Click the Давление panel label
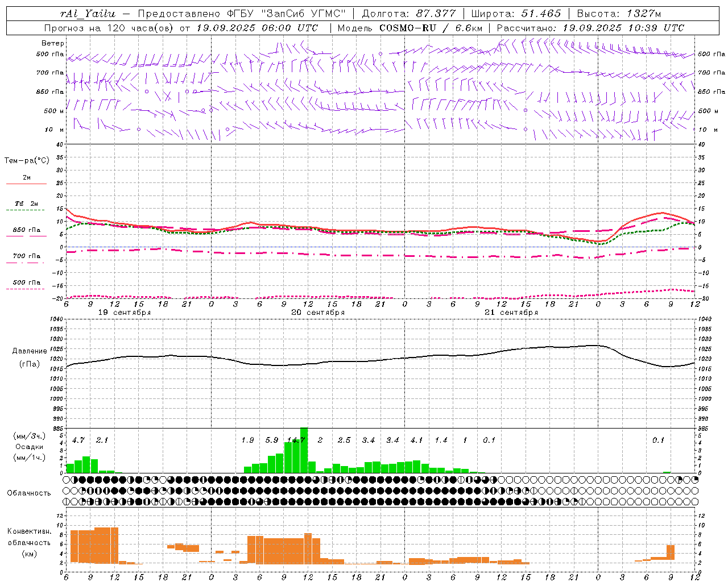Viewport: 728px width, 582px height. point(30,351)
